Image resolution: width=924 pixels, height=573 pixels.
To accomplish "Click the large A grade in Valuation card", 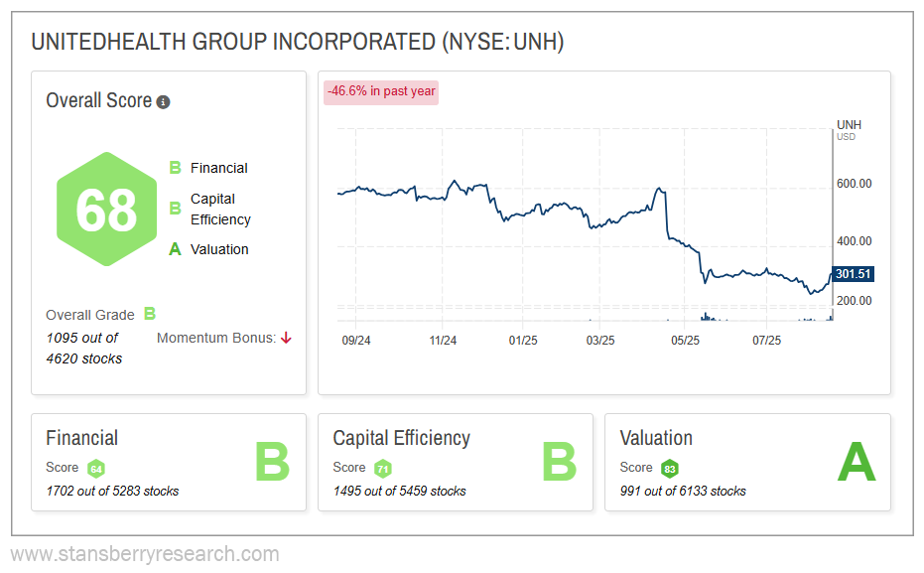I will 857,463.
